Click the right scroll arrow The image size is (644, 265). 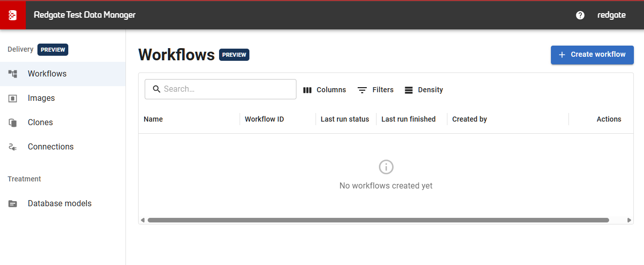pyautogui.click(x=629, y=220)
